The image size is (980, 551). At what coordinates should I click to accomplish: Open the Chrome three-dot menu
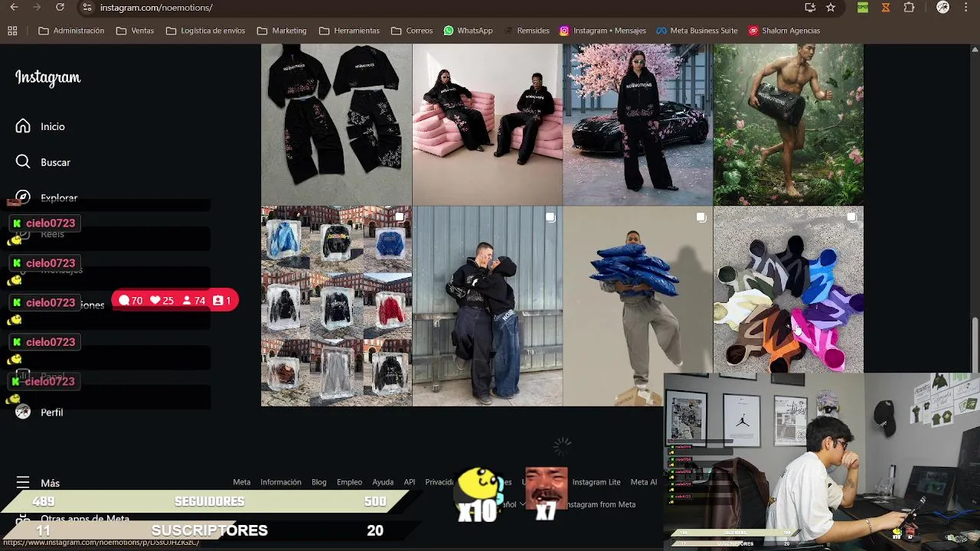[966, 8]
